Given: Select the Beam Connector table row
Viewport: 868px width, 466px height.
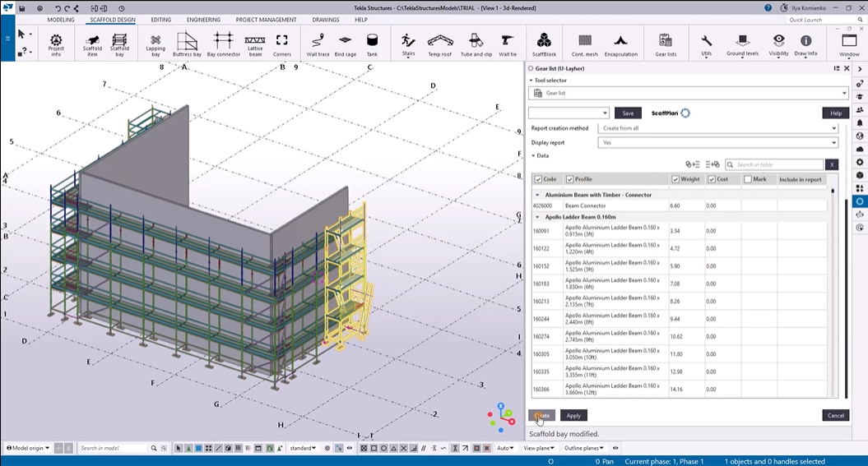Looking at the screenshot, I should pos(680,205).
